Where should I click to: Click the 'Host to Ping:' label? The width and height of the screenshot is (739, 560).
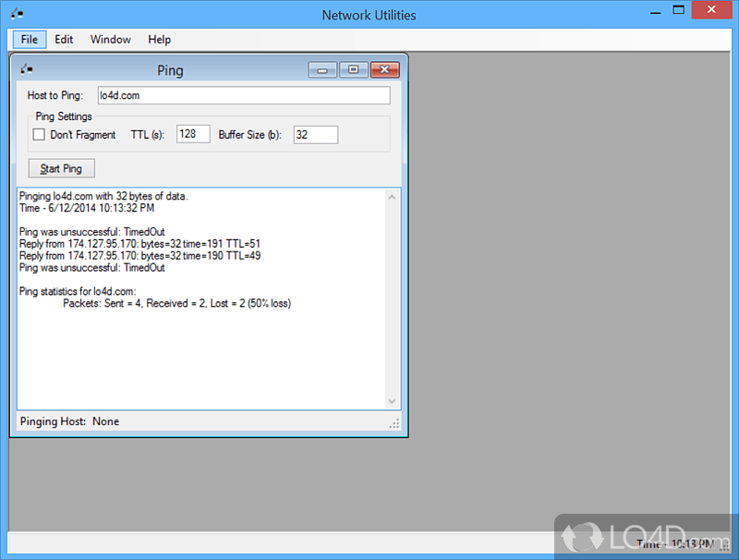click(55, 95)
